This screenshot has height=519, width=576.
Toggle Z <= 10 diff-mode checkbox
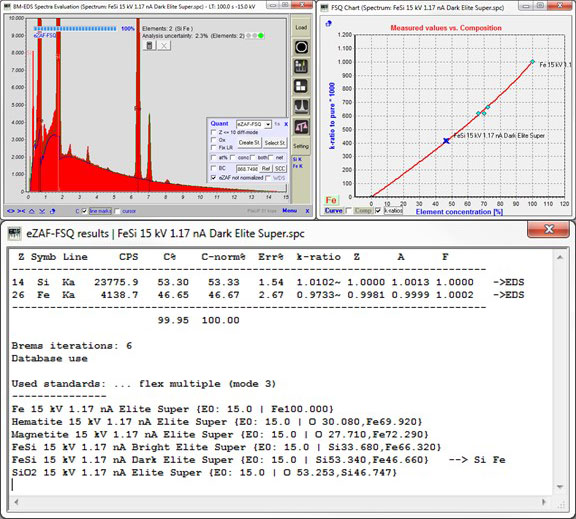tap(213, 132)
